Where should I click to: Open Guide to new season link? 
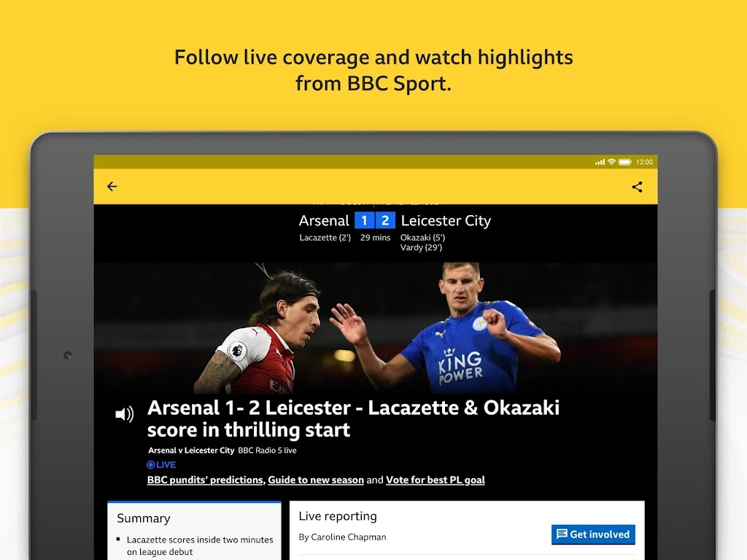(x=316, y=480)
